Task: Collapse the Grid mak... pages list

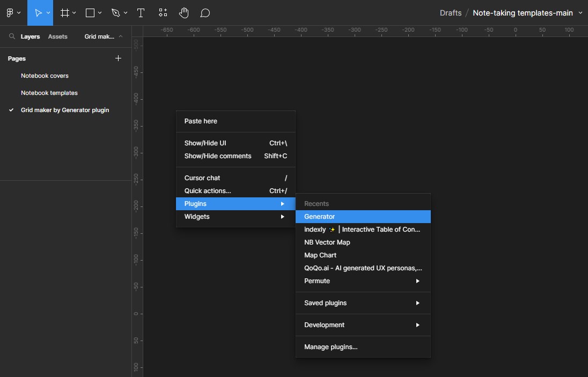Action: [x=121, y=36]
